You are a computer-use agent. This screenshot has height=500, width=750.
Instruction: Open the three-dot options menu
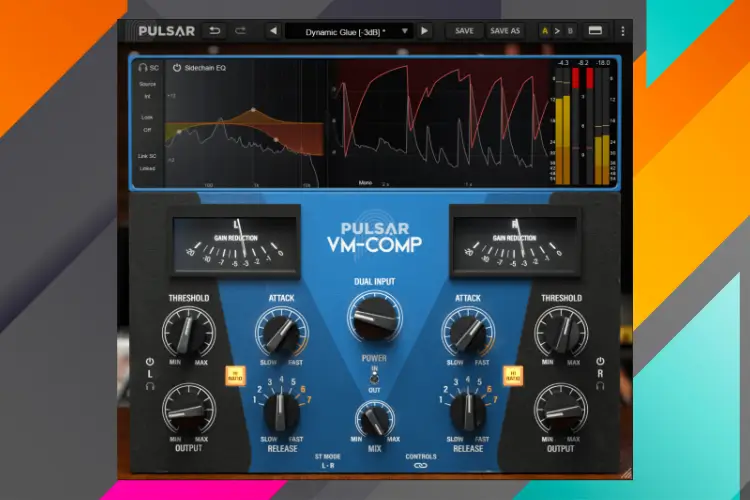622,31
